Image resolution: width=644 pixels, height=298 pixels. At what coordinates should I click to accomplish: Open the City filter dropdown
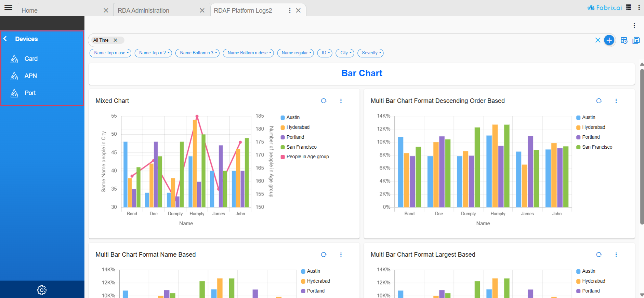(x=344, y=53)
